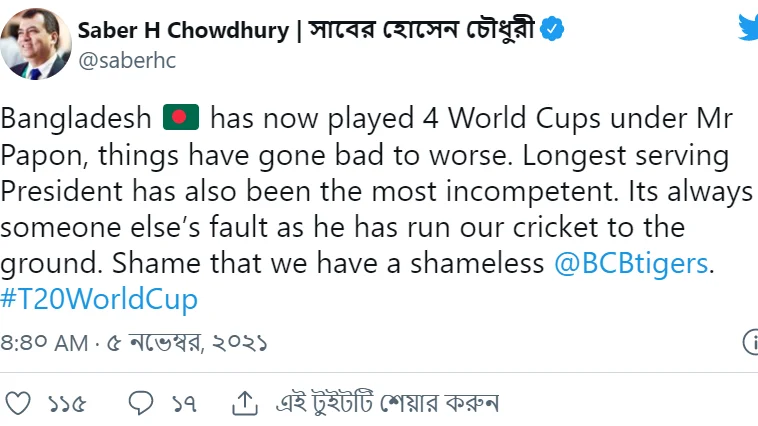Open the @BCBtigers mention link
Viewport: 758px width, 426px height.
[631, 264]
